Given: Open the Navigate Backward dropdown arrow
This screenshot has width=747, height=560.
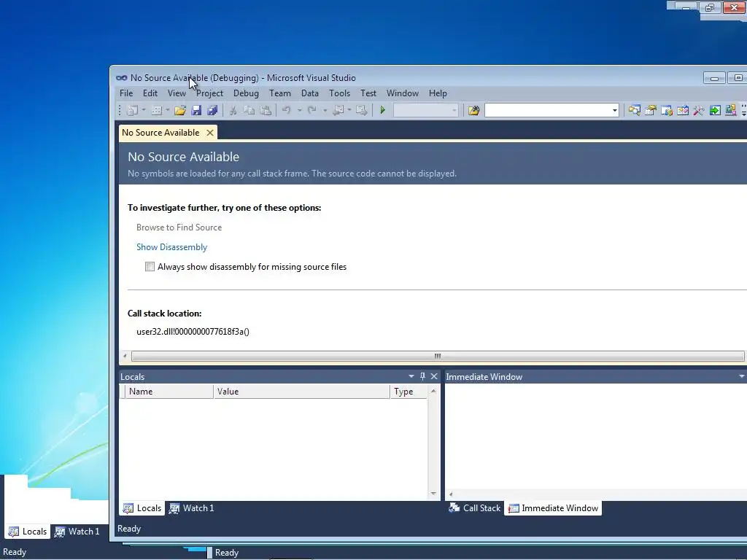Looking at the screenshot, I should [349, 111].
